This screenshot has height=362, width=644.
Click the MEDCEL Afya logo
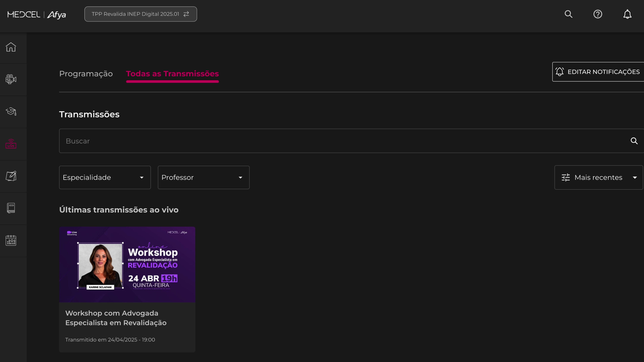click(x=37, y=14)
